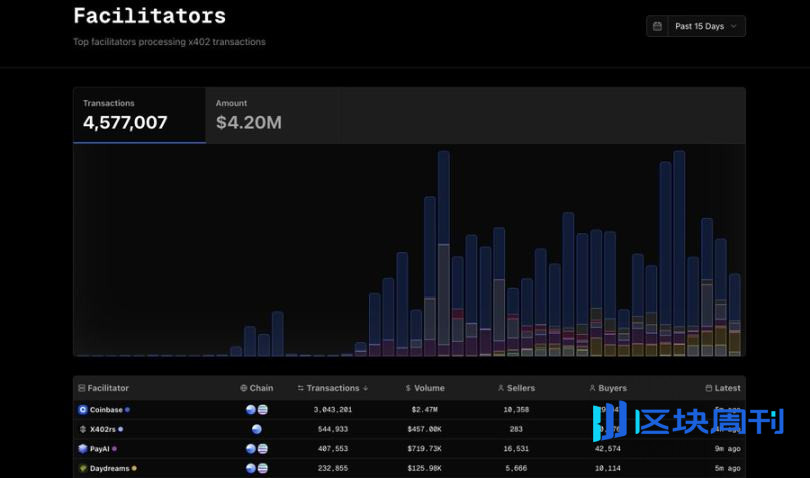Viewport: 810px width, 478px height.
Task: Click the purple color dot next to PayAI
Action: [115, 449]
